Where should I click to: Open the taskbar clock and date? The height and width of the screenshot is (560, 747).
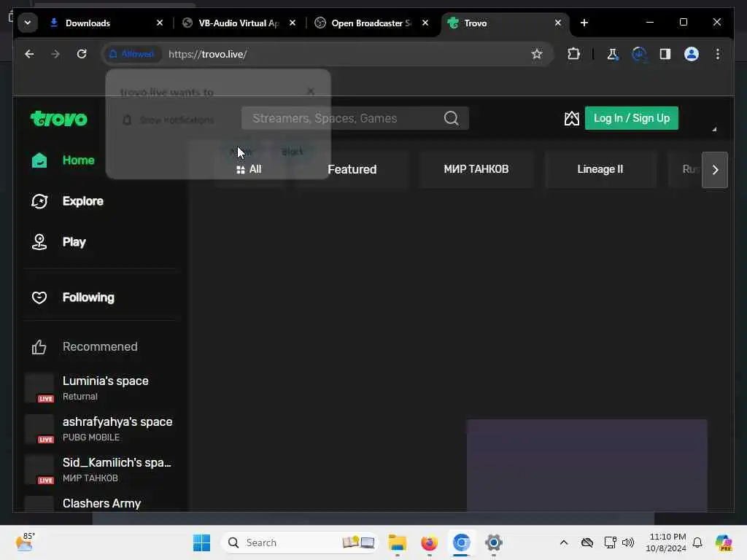pyautogui.click(x=666, y=542)
